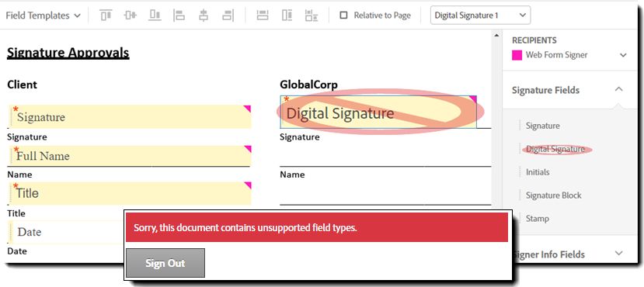Match height of selected fields
This screenshot has height=287, width=644.
click(287, 16)
